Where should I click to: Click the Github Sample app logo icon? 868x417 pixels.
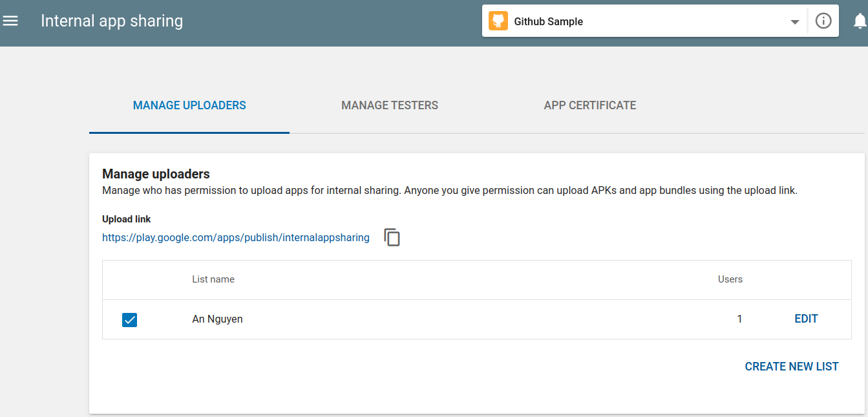[x=498, y=21]
